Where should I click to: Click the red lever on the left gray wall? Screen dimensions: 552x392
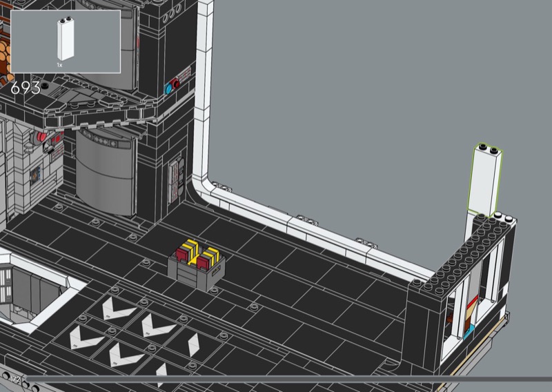pos(45,137)
